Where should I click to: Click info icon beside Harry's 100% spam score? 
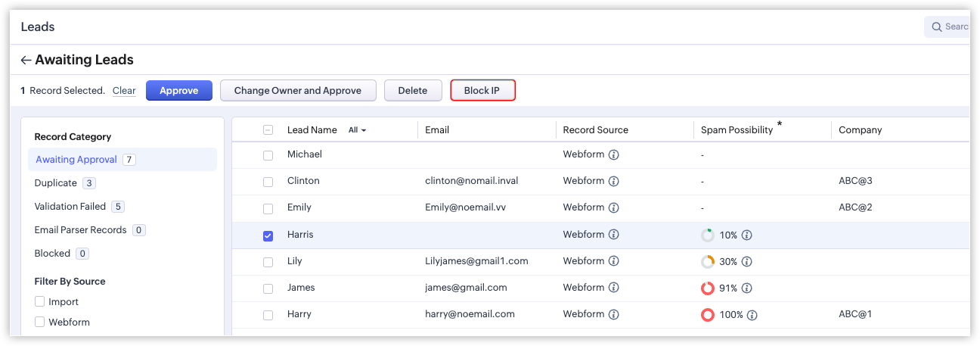point(752,315)
